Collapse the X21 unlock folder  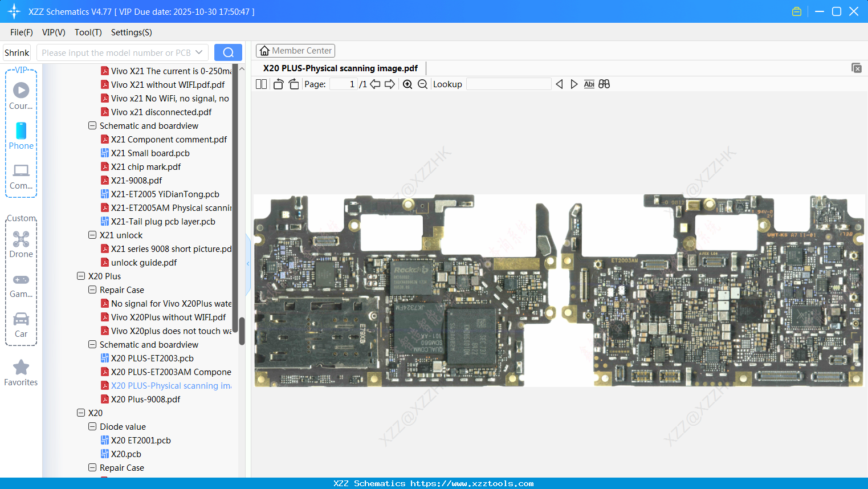click(92, 235)
